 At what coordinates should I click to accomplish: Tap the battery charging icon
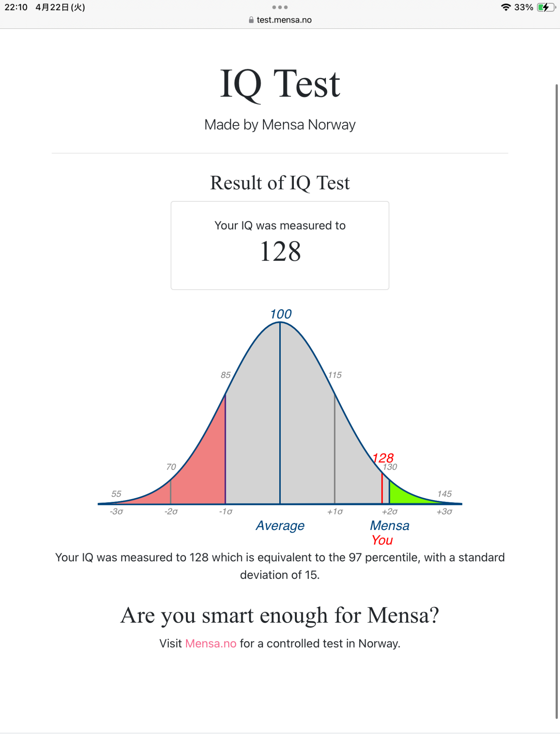tap(546, 7)
